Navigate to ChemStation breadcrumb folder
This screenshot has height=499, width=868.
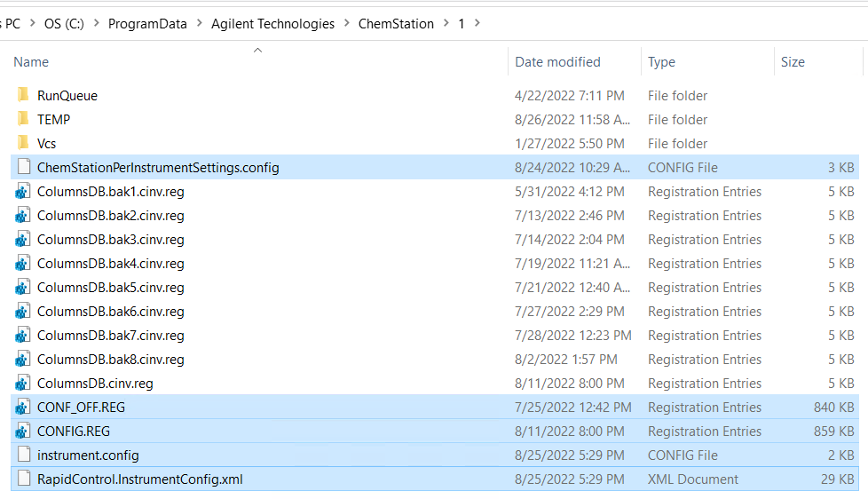pyautogui.click(x=396, y=24)
